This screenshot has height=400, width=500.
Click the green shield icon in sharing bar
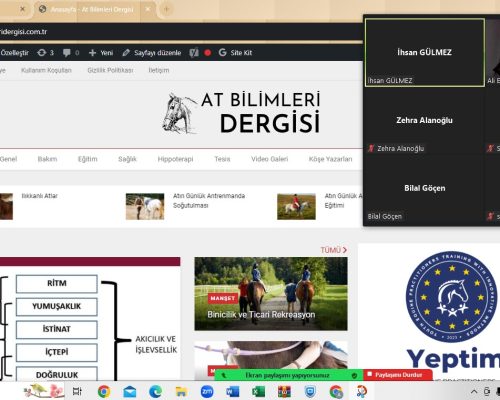pyautogui.click(x=354, y=375)
